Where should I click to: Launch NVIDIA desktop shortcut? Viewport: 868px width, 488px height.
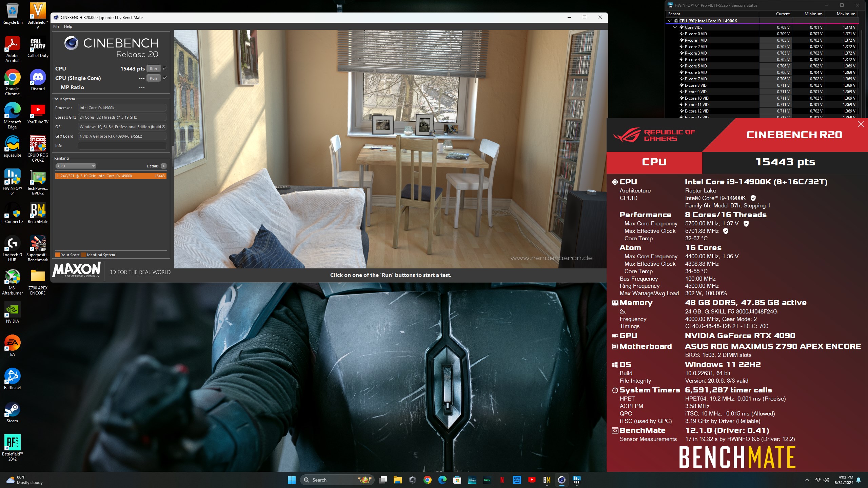coord(13,312)
